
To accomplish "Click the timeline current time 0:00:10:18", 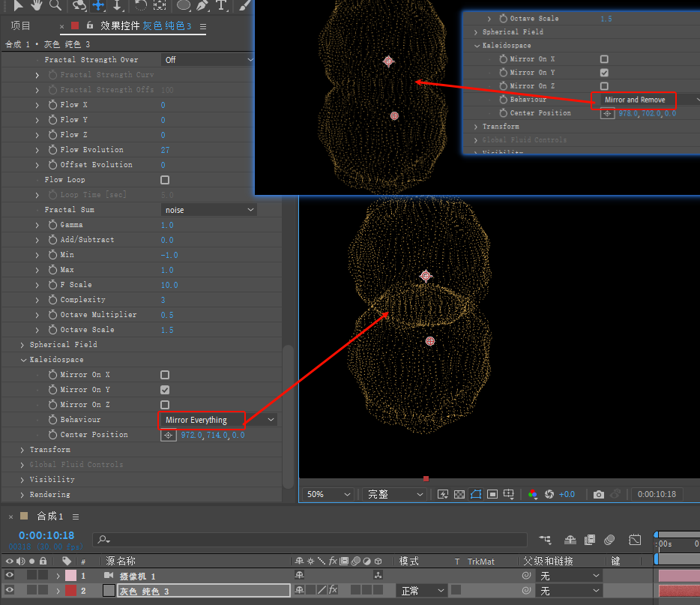I will (x=46, y=535).
